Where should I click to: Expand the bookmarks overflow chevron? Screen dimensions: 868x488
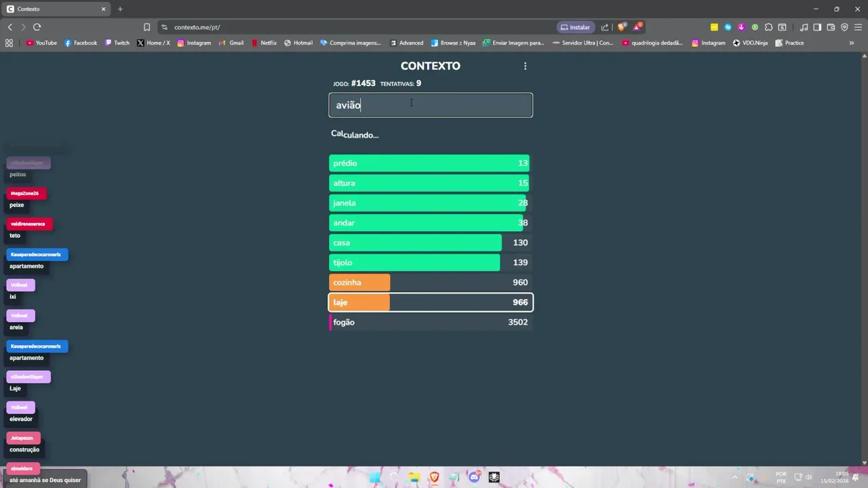point(852,43)
